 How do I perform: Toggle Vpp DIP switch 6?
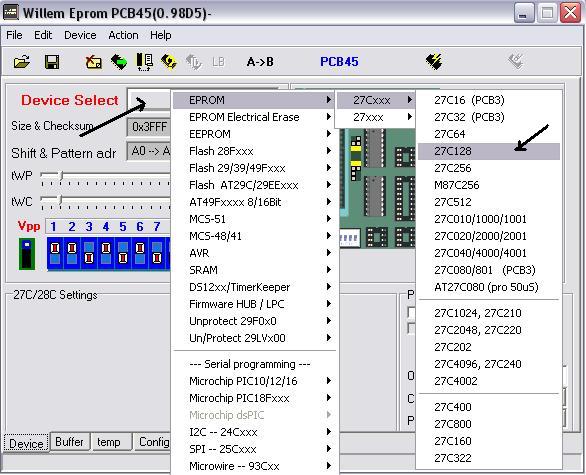[140, 253]
